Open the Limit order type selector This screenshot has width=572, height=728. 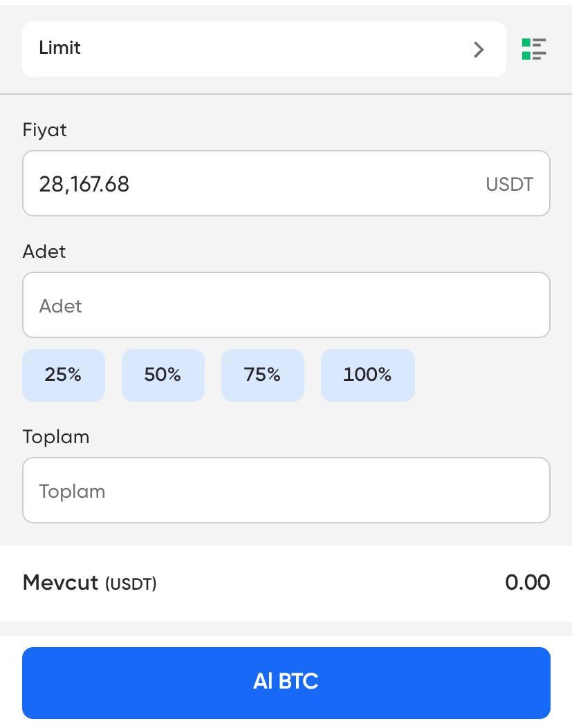point(264,49)
